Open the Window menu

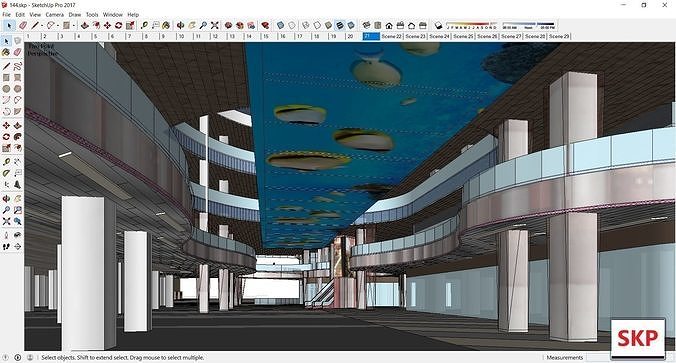coord(113,14)
